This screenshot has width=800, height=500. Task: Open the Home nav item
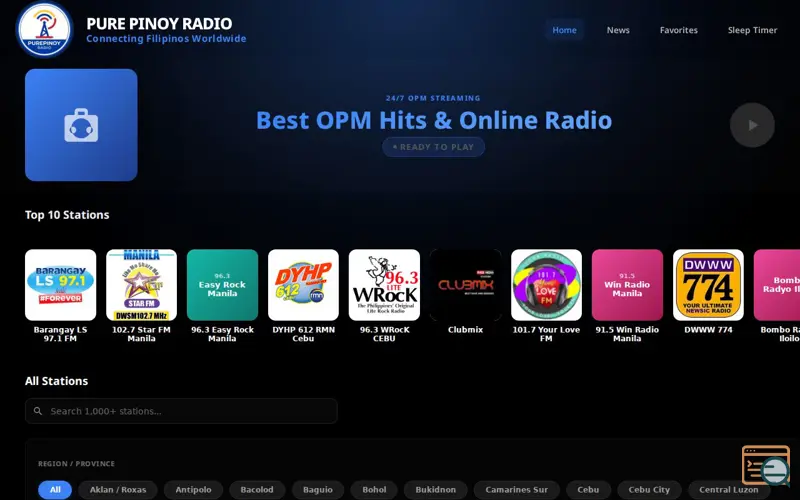[x=564, y=30]
